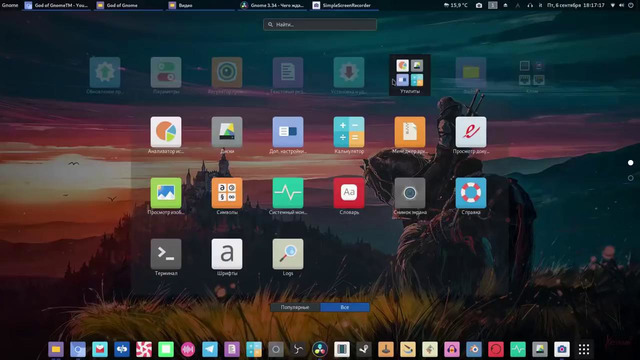The width and height of the screenshot is (640, 360).
Task: Open the Files manager in the dock
Action: pyautogui.click(x=56, y=349)
